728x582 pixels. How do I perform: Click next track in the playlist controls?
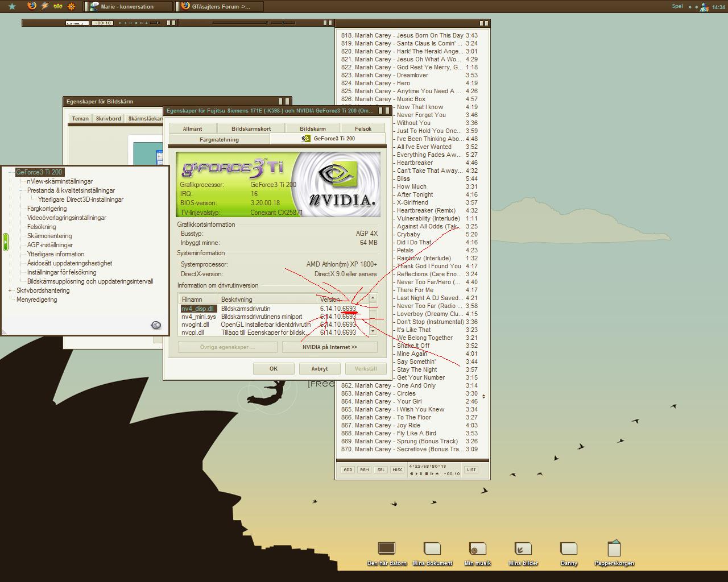point(432,473)
